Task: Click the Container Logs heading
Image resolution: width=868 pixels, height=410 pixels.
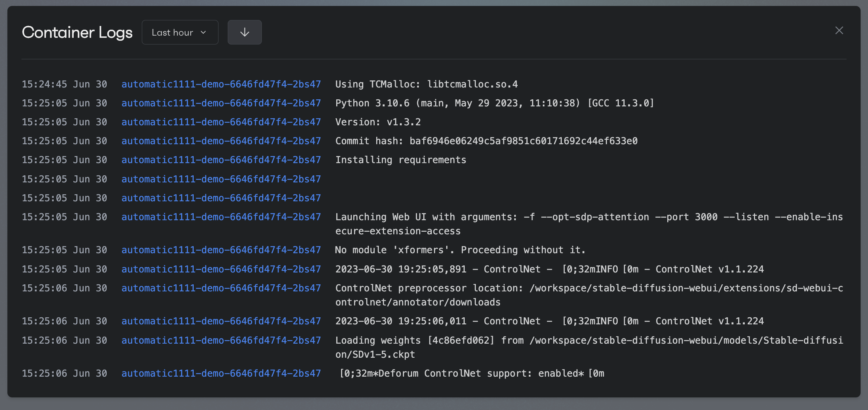Action: click(x=77, y=33)
